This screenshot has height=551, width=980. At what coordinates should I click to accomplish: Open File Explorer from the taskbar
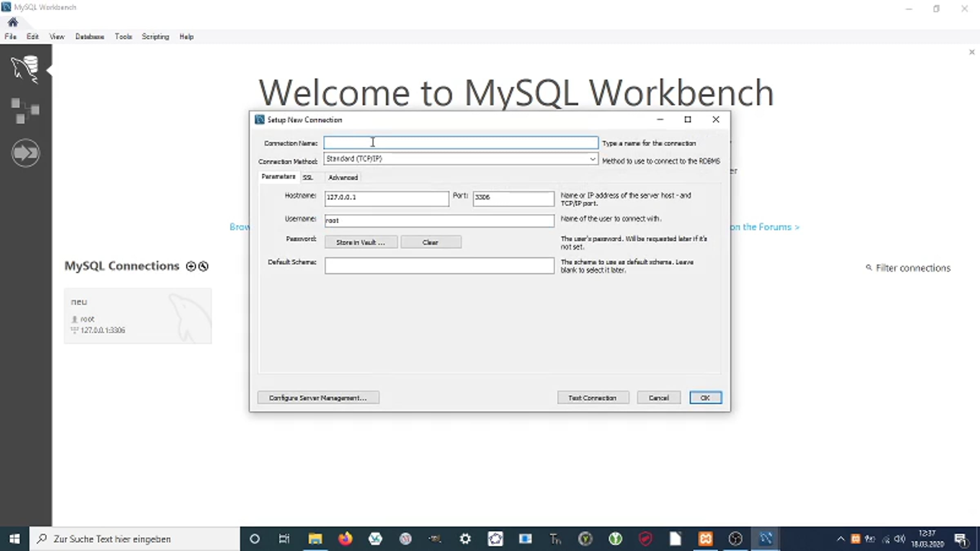(315, 539)
